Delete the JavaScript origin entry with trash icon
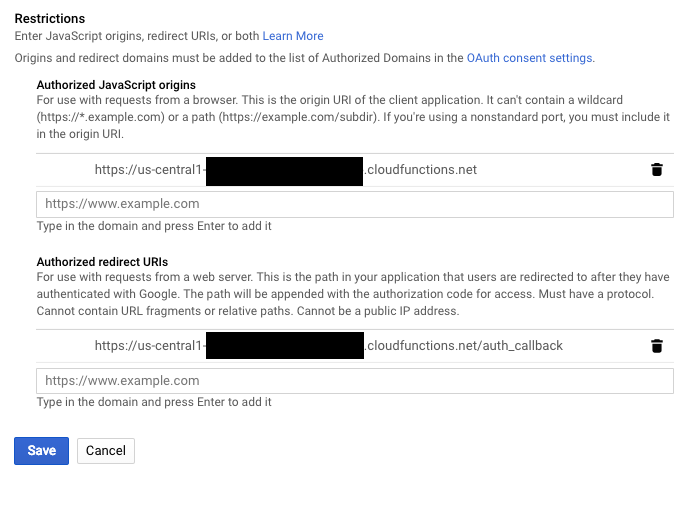 click(x=656, y=170)
